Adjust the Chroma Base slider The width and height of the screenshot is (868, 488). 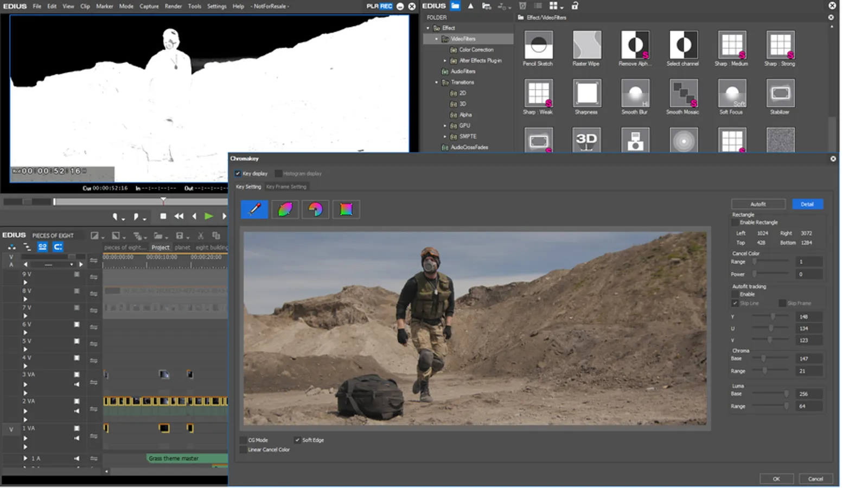point(763,358)
